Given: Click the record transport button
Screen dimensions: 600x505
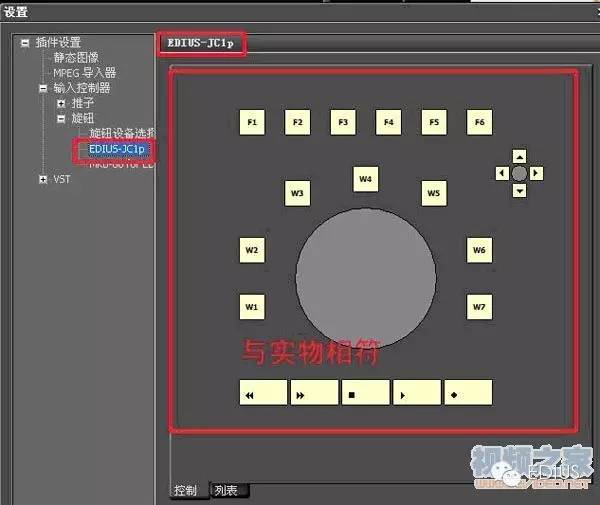Looking at the screenshot, I should coord(468,393).
